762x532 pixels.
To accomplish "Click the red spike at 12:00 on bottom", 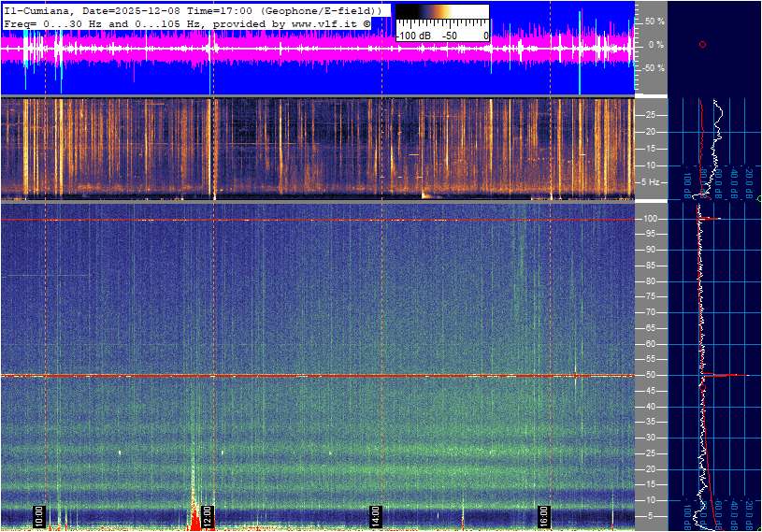I will pyautogui.click(x=196, y=517).
